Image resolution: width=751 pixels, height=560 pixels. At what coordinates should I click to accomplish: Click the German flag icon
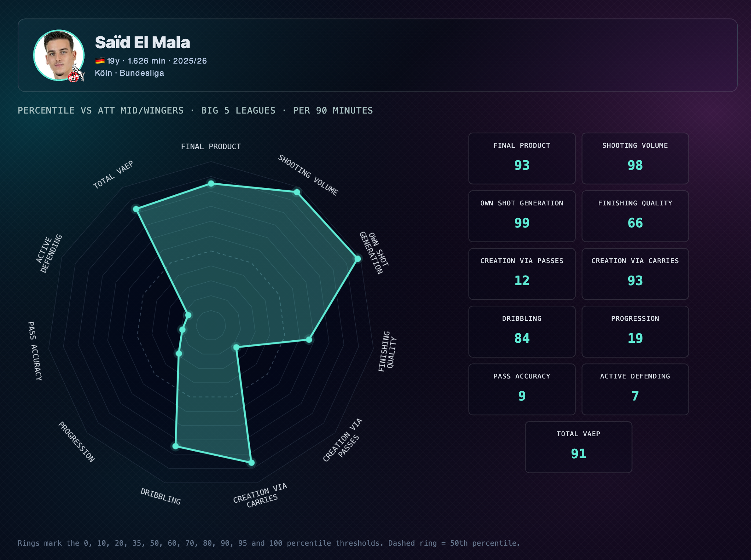tap(100, 61)
